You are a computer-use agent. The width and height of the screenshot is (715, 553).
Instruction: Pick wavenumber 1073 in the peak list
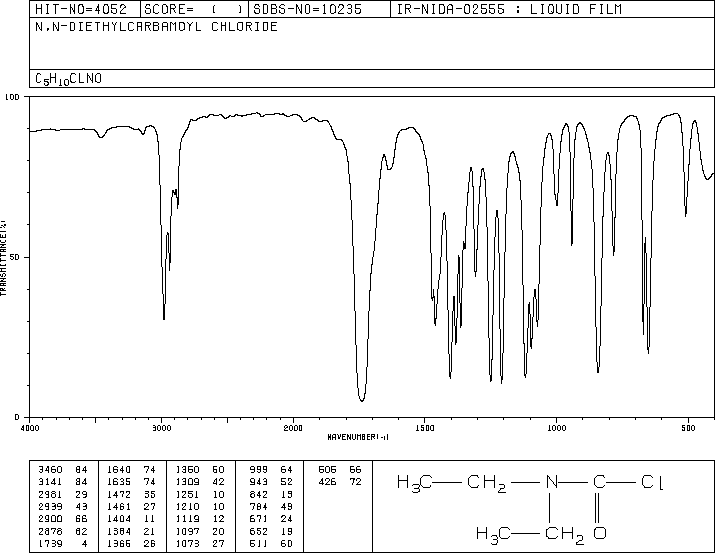pyautogui.click(x=187, y=543)
